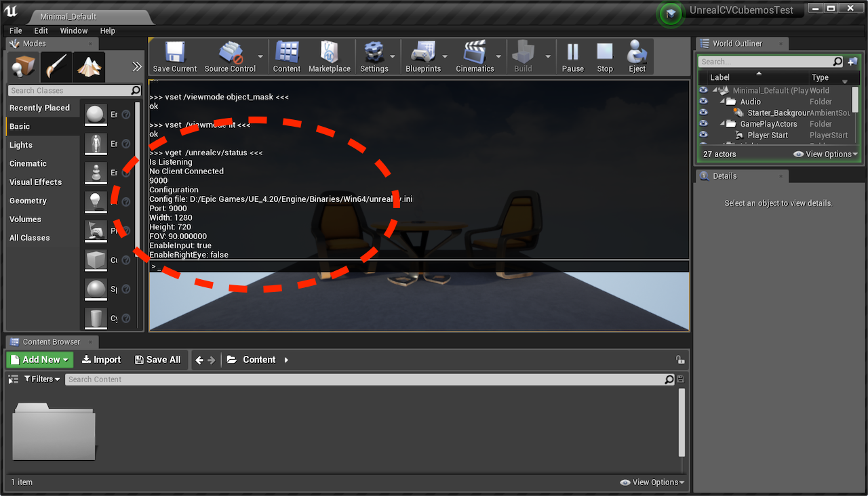Expand the Modes toolbar overflow chevrons

click(137, 66)
